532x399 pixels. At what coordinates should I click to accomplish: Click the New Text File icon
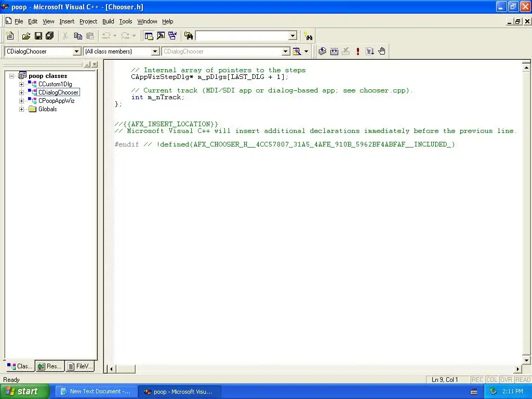click(x=10, y=36)
